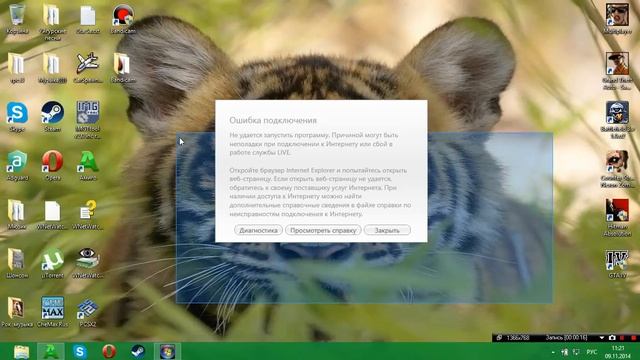The height and width of the screenshot is (360, 640).
Task: Select the Steam desktop shortcut
Action: click(52, 117)
